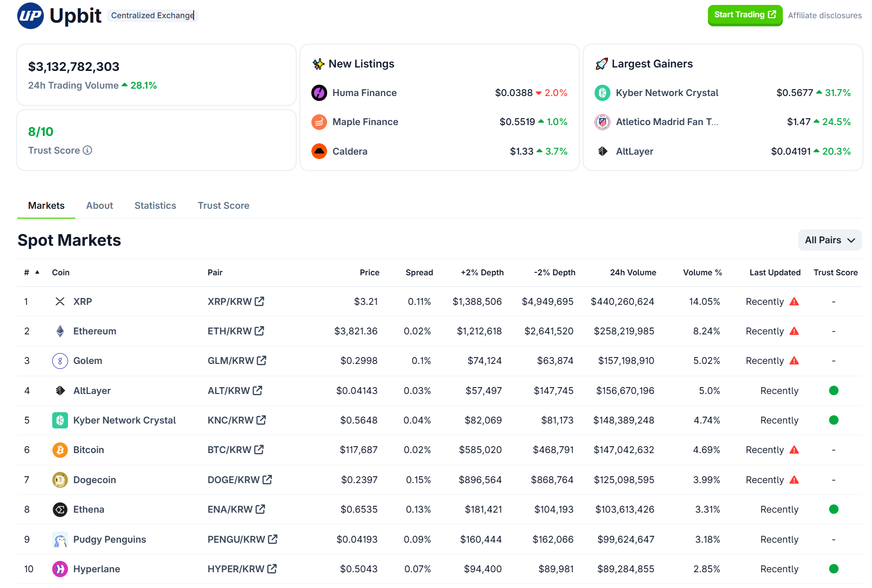This screenshot has width=872, height=588.
Task: Sort markets by 24h Volume header
Action: pyautogui.click(x=633, y=272)
